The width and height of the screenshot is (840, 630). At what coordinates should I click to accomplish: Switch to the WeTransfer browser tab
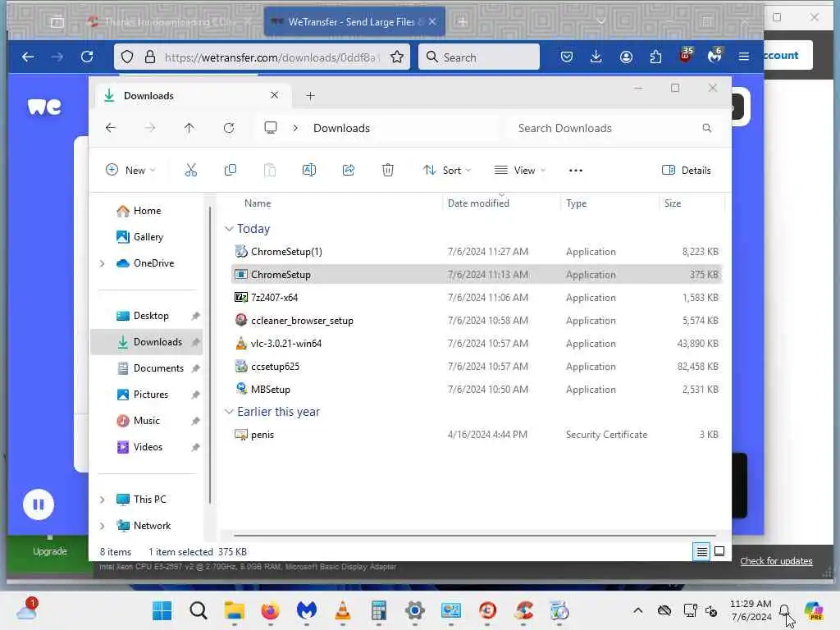tap(354, 22)
